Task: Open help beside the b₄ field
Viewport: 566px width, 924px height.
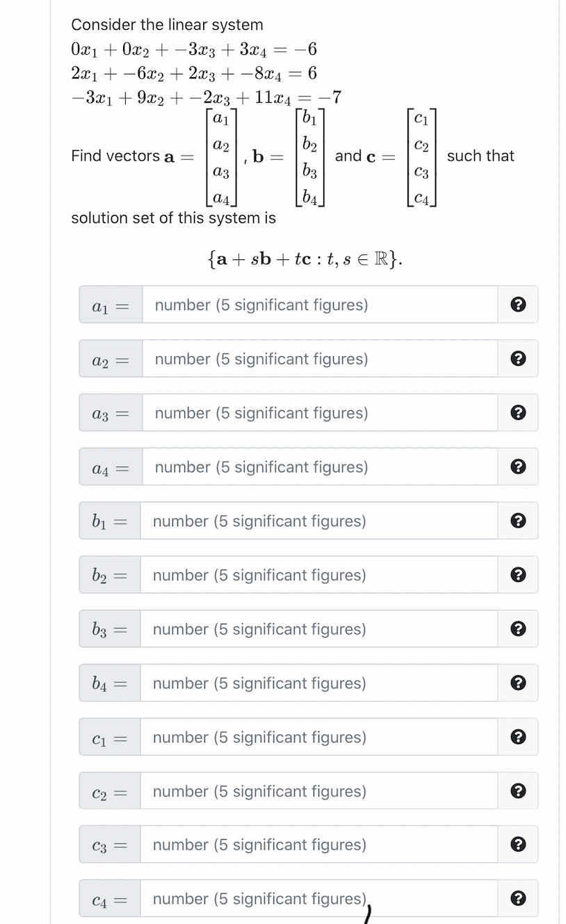Action: (518, 683)
